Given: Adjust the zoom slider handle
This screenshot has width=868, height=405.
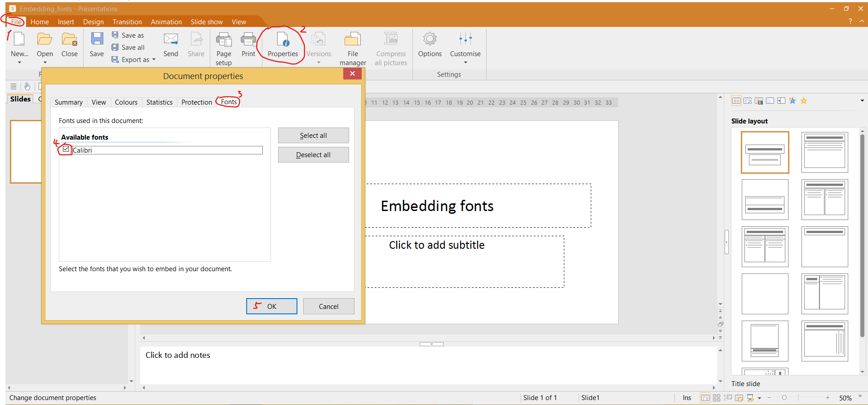Looking at the screenshot, I should click(784, 398).
